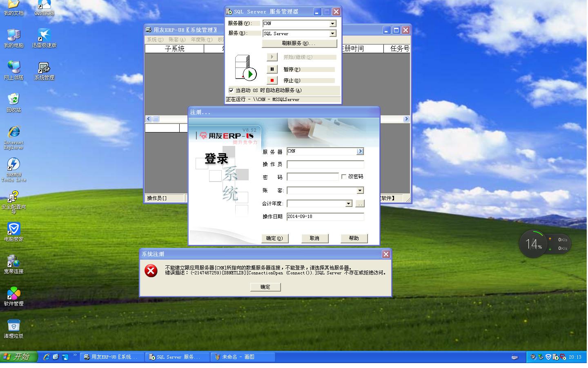Open the 我的文档 desktop icon
This screenshot has width=588, height=368.
tap(13, 7)
